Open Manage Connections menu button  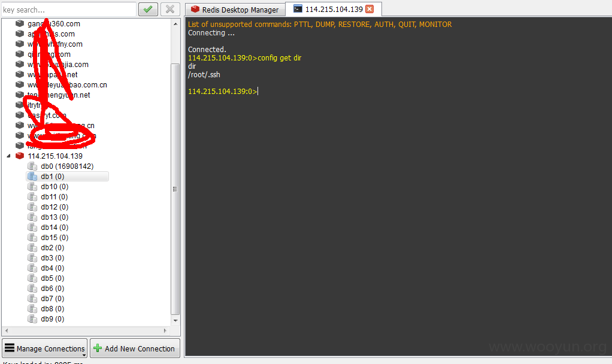45,348
